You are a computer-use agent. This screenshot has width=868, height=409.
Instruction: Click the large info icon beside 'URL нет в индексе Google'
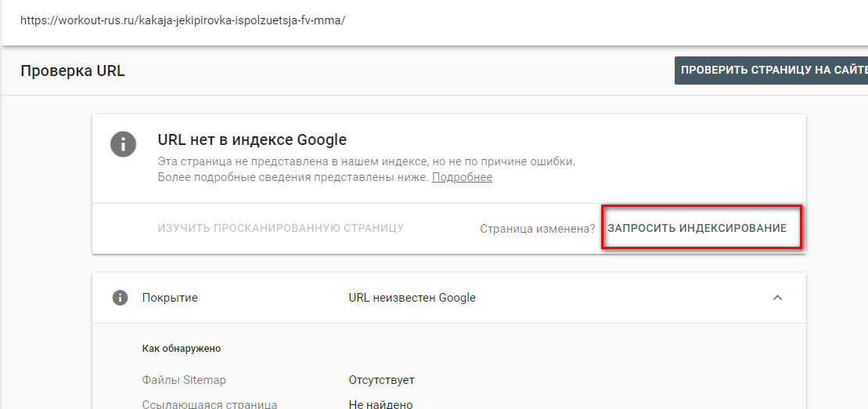pyautogui.click(x=123, y=144)
